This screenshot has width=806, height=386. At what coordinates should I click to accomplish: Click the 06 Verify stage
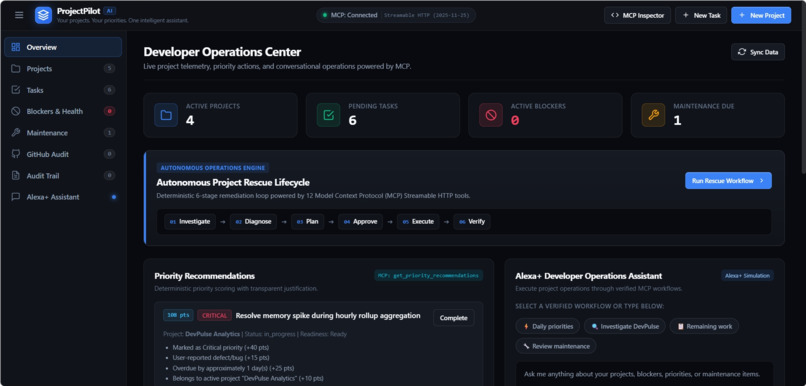coord(472,222)
